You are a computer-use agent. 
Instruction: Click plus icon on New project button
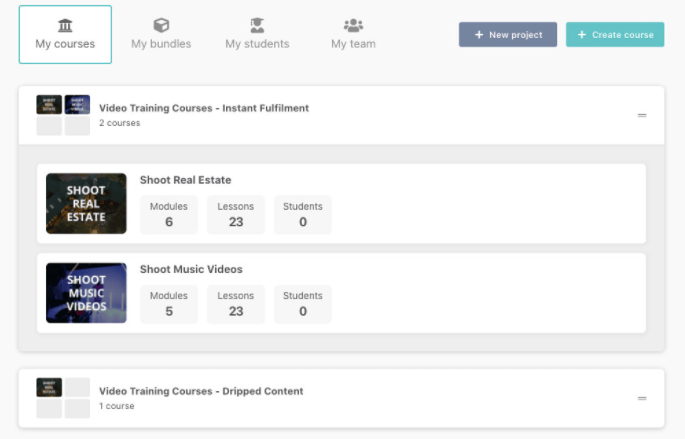click(478, 35)
